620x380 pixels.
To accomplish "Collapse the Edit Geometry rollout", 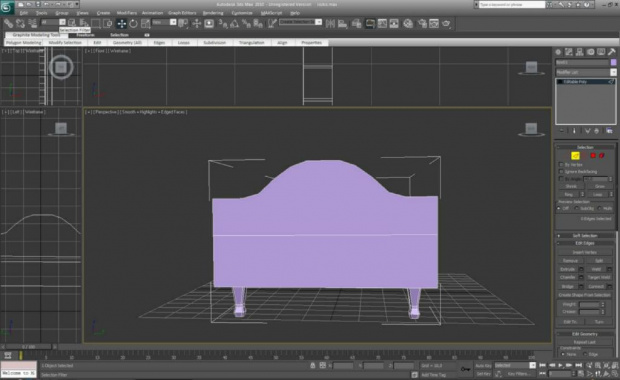I will tap(585, 334).
